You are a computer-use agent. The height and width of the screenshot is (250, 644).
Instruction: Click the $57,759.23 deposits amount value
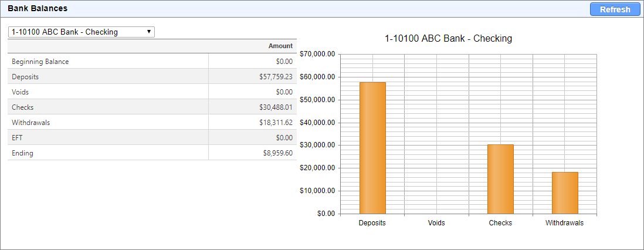point(275,77)
